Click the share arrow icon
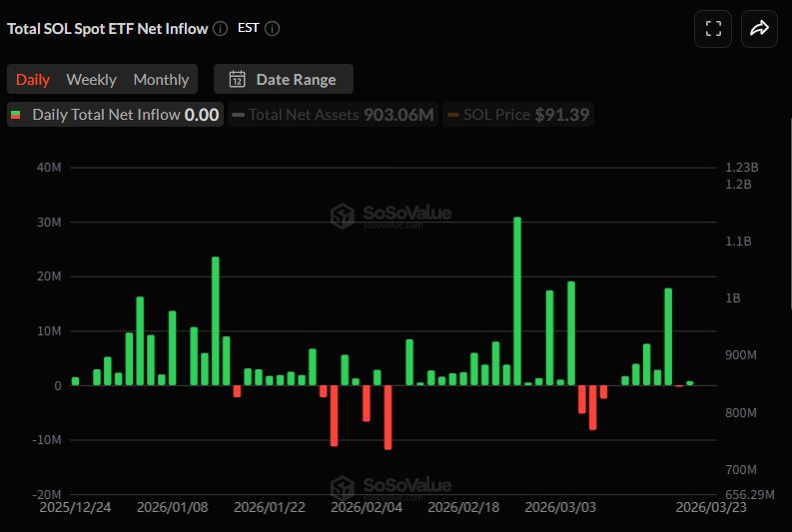The width and height of the screenshot is (792, 532). [x=758, y=29]
